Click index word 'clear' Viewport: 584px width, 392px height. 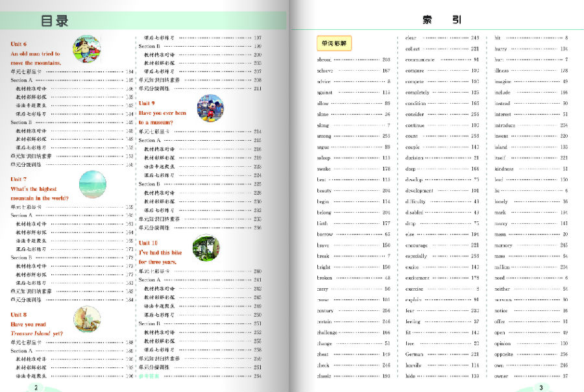point(411,38)
